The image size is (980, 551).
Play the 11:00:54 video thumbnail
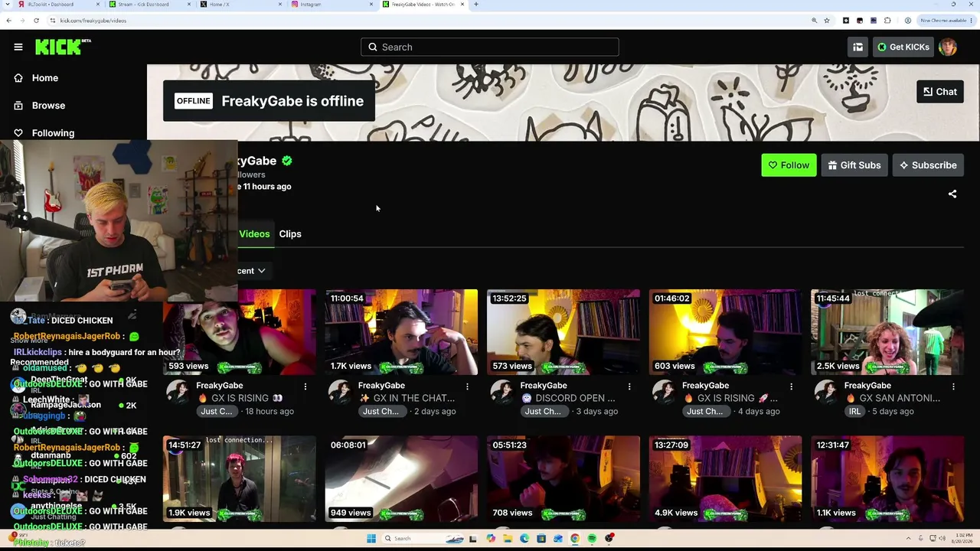(x=401, y=332)
